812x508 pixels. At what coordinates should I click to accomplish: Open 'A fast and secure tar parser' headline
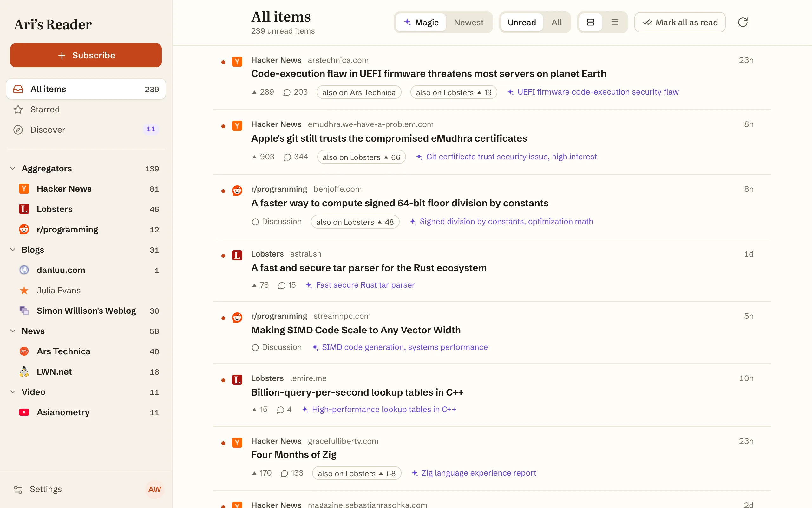pyautogui.click(x=369, y=268)
